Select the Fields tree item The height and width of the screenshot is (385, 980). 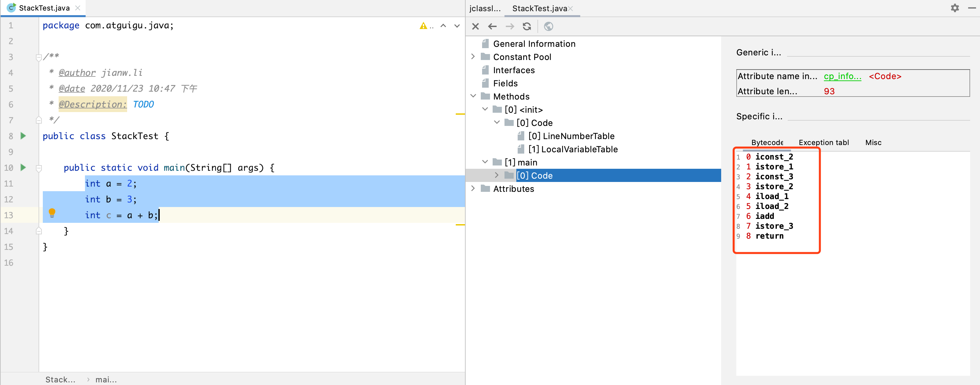pos(505,83)
